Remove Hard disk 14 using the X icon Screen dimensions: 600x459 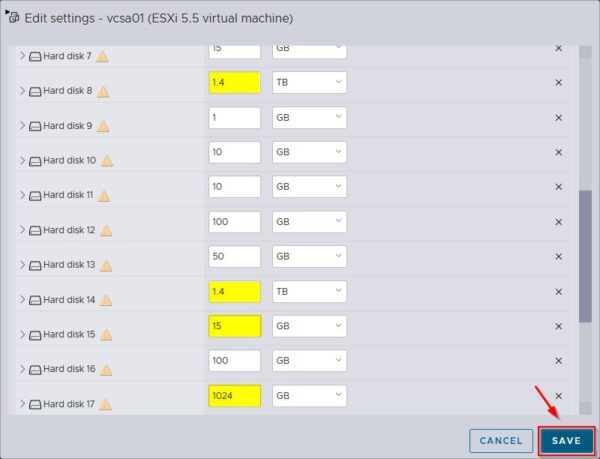(559, 292)
